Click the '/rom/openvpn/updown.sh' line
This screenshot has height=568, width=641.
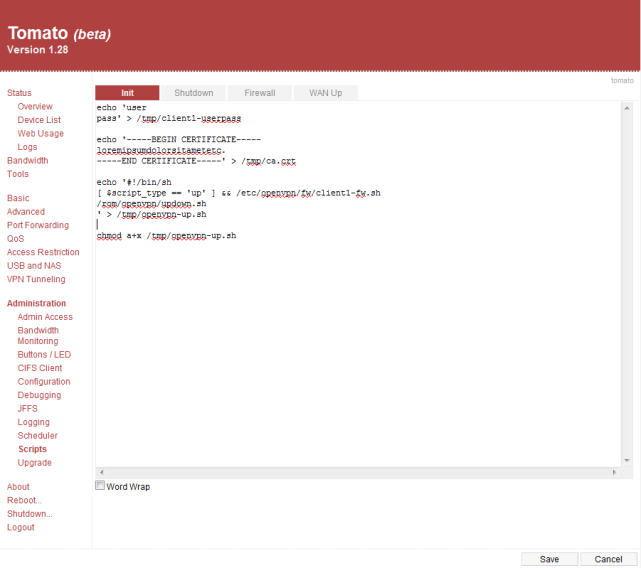coord(151,204)
